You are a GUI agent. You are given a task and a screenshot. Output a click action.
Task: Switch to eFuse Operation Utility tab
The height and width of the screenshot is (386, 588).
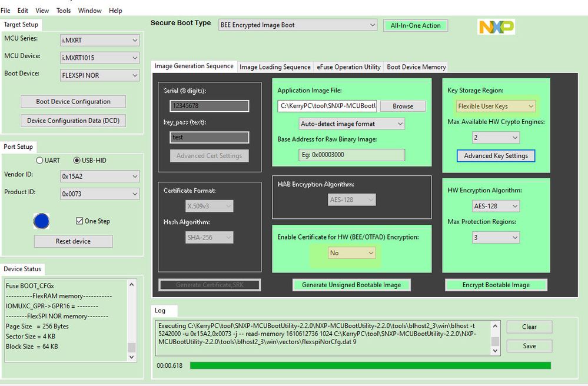pos(349,66)
